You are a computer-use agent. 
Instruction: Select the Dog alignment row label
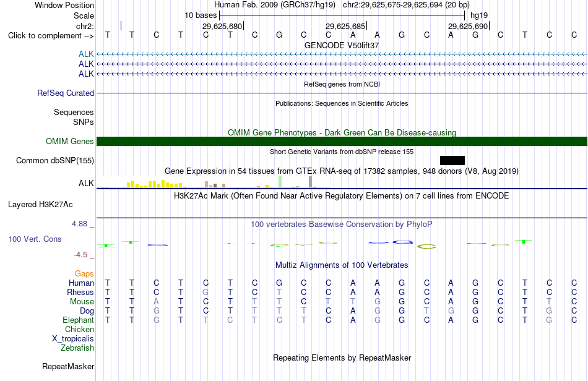[87, 311]
